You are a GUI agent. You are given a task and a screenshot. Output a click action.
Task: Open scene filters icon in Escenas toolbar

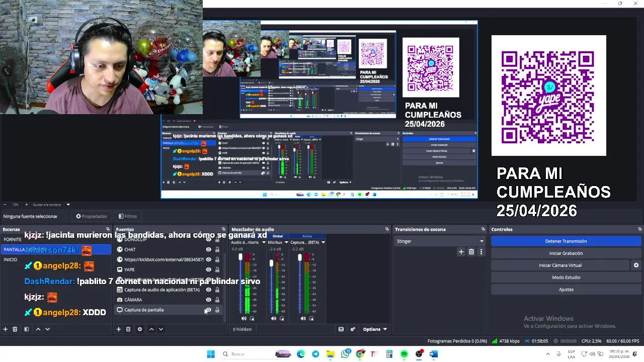26,329
